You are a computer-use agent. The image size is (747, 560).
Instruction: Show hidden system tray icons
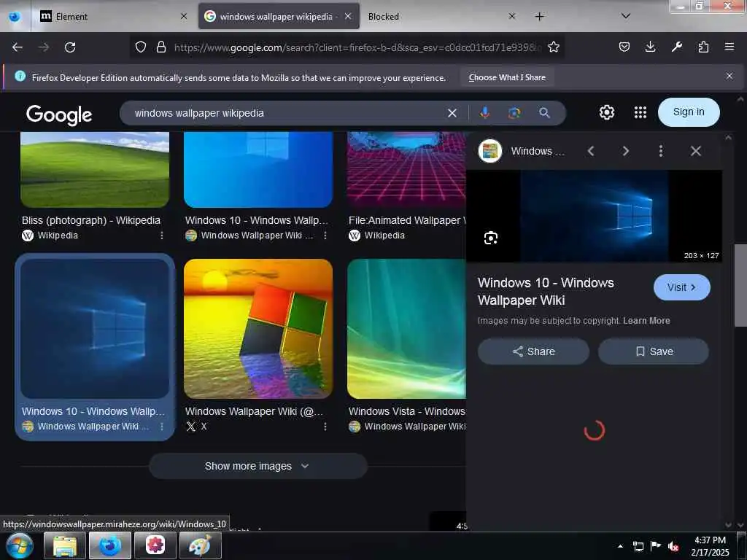tap(620, 546)
